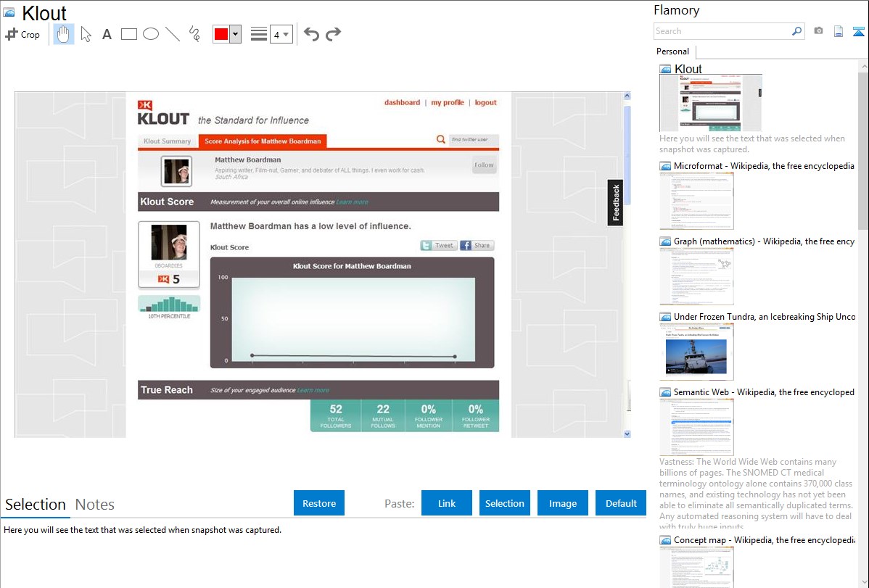Open the Microformat Wikipedia snapshot thumbnail
Image resolution: width=869 pixels, height=588 pixels.
696,201
